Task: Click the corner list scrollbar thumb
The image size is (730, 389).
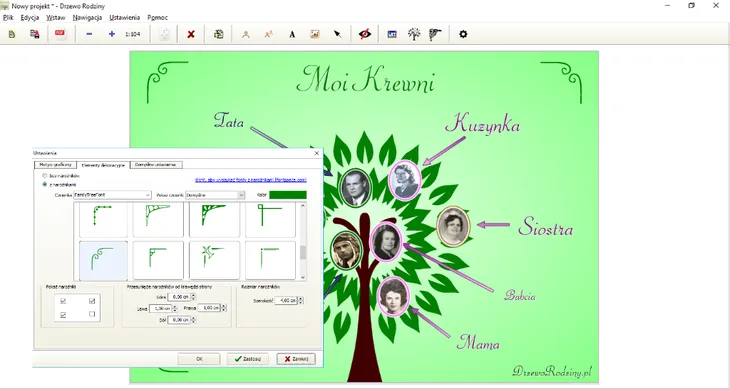Action: (x=303, y=252)
